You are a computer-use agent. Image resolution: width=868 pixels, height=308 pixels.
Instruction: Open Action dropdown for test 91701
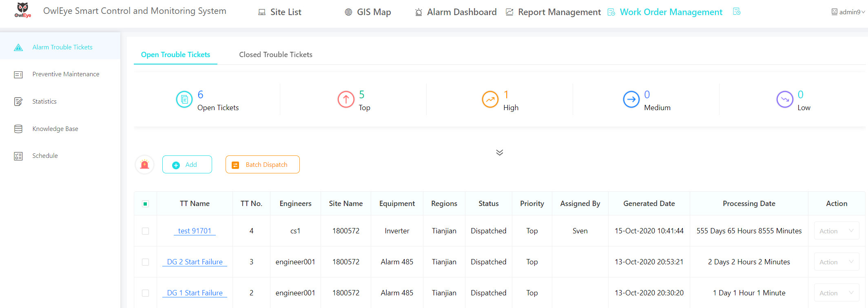point(836,231)
